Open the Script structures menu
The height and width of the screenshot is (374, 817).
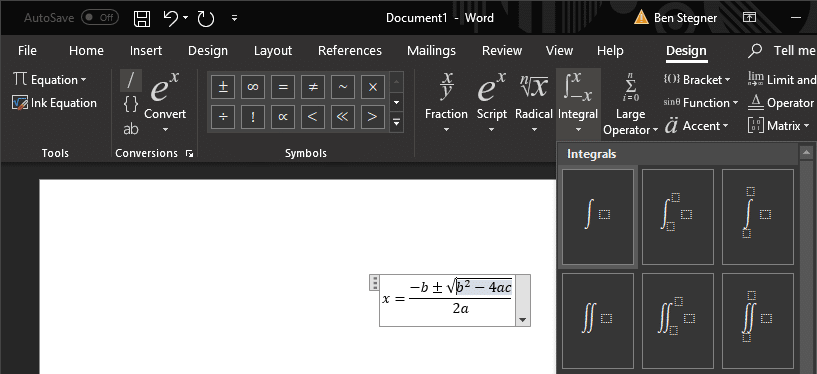[x=491, y=103]
